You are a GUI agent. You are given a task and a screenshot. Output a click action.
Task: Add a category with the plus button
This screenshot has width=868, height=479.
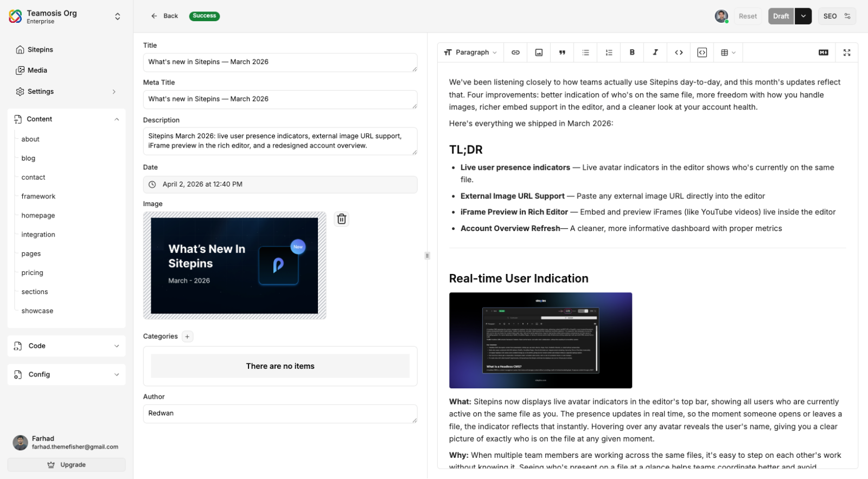(x=187, y=336)
